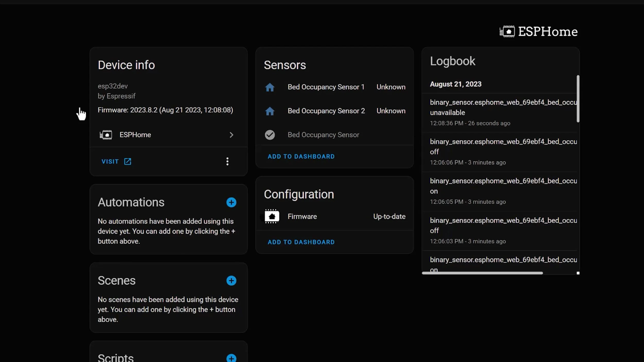Toggle the Bed Occupancy Sensor checkmark icon
This screenshot has width=644, height=362.
pos(270,135)
